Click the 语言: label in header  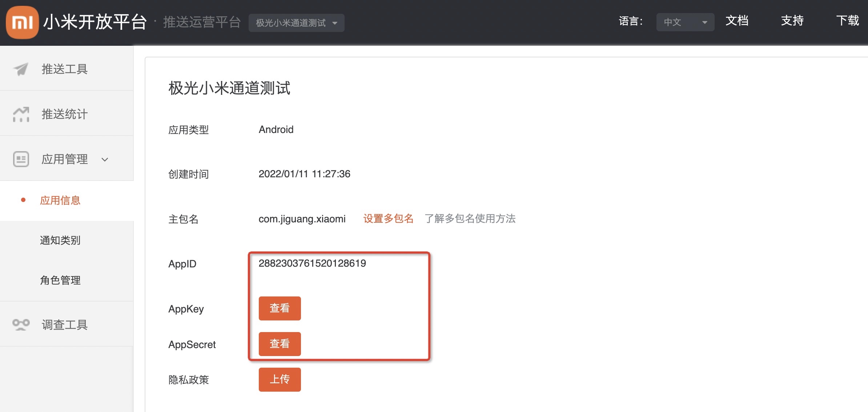pos(631,21)
